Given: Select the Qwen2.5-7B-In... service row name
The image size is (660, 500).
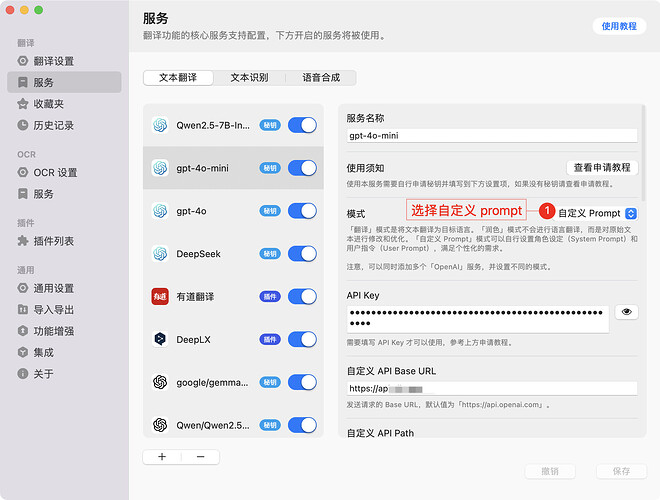Looking at the screenshot, I should (213, 125).
